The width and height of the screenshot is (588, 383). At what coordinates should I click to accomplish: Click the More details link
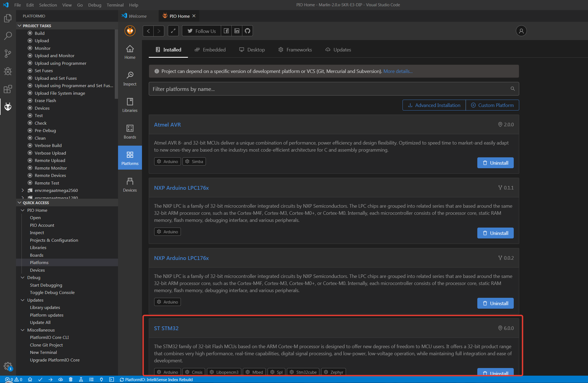pyautogui.click(x=398, y=71)
